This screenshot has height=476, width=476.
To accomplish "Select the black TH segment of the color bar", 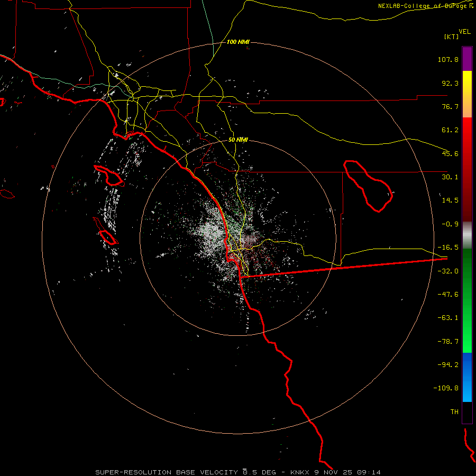I will [x=467, y=412].
